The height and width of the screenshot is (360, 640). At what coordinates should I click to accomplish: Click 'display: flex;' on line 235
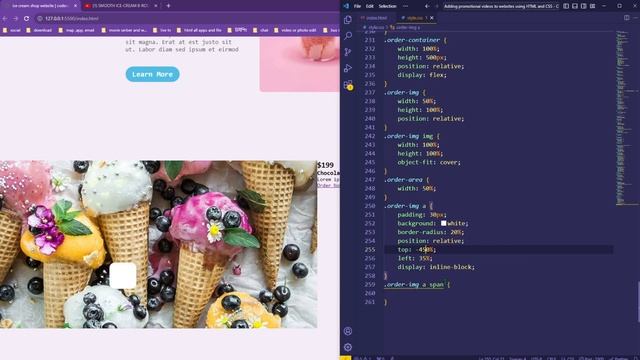pyautogui.click(x=422, y=75)
